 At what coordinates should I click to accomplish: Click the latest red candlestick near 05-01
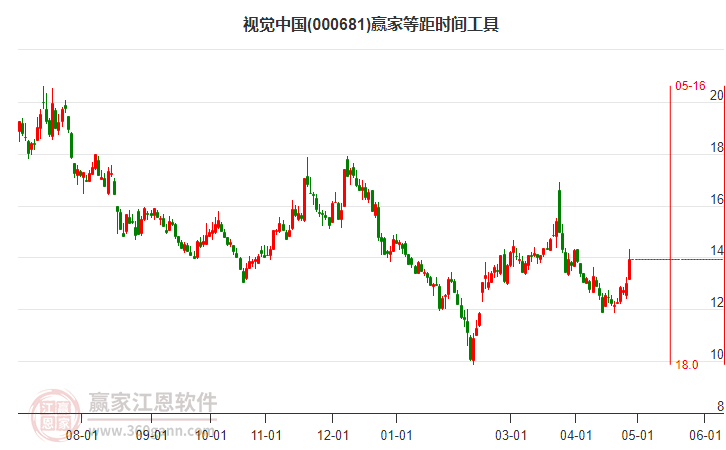pos(629,265)
